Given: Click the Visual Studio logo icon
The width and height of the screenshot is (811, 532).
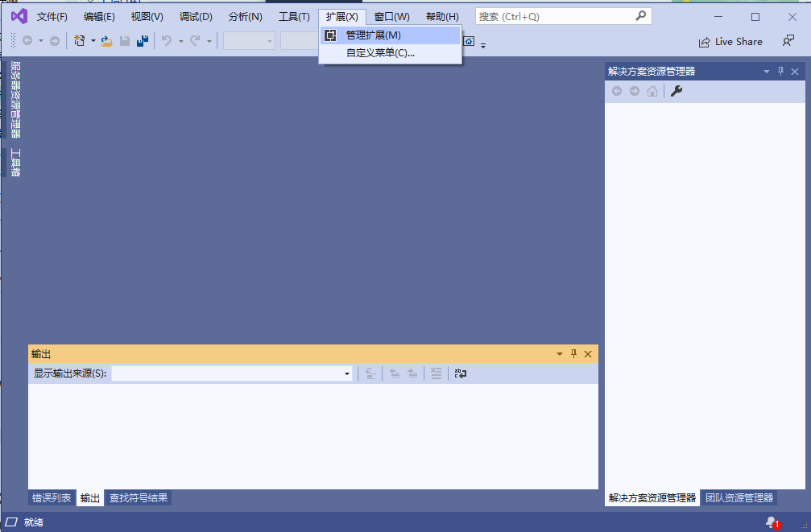Looking at the screenshot, I should tap(19, 17).
